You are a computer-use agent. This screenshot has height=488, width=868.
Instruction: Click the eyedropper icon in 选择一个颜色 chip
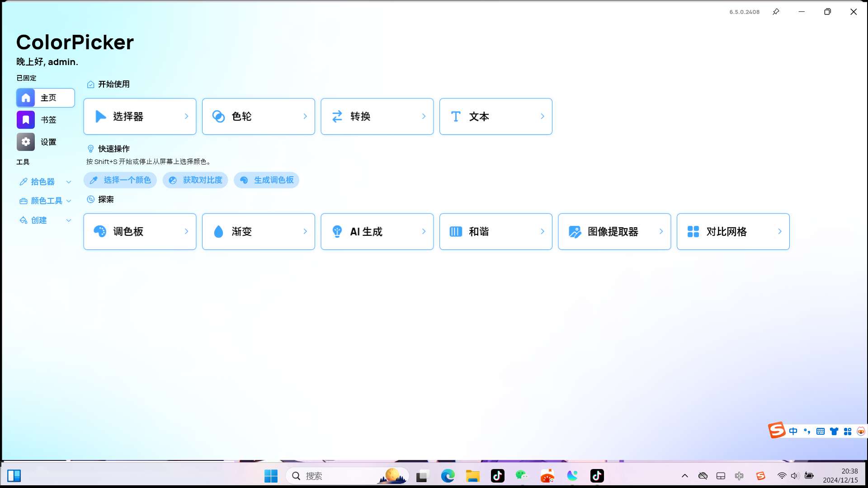(94, 180)
